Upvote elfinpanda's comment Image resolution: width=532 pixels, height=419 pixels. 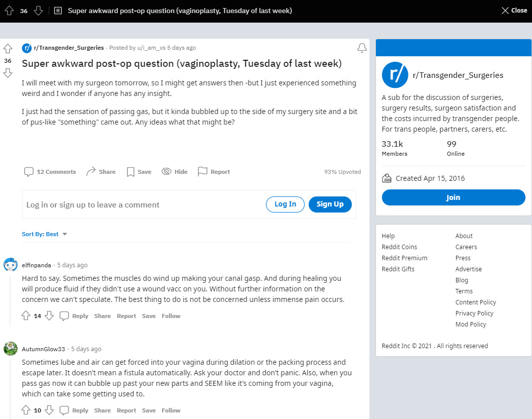(26, 316)
